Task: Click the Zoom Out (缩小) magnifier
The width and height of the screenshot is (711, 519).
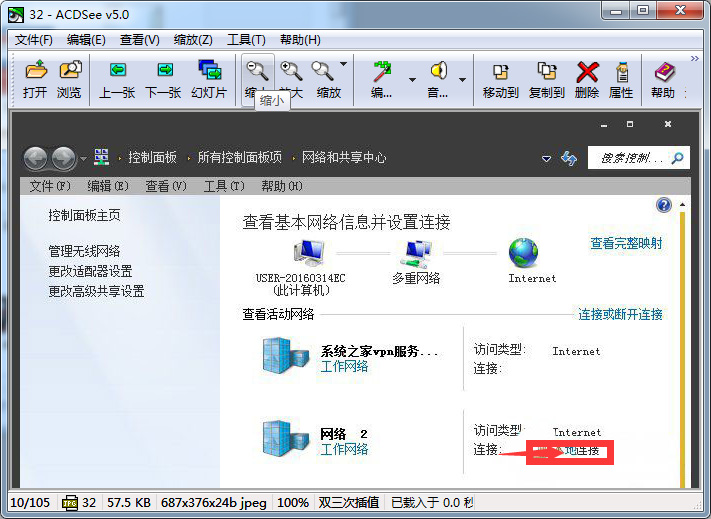Action: point(257,70)
